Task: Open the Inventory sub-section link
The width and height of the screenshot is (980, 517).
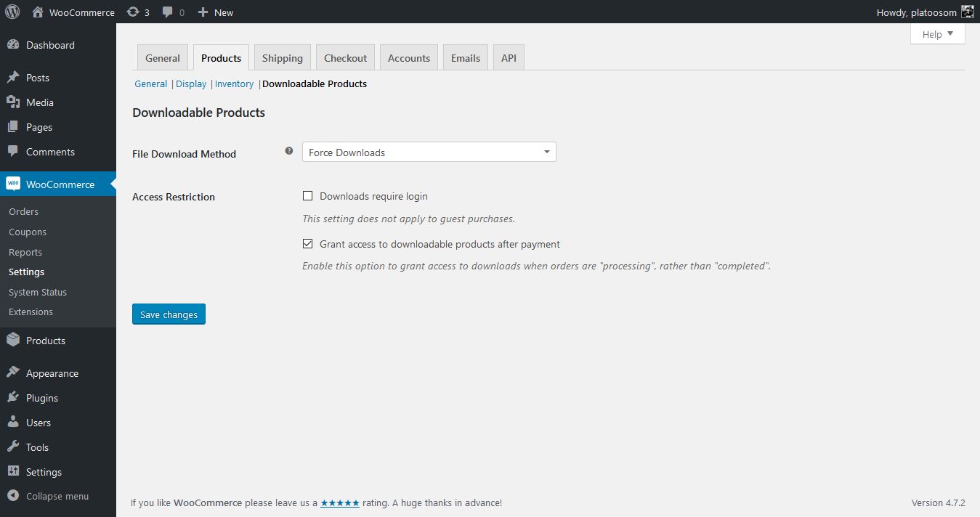Action: [x=234, y=84]
